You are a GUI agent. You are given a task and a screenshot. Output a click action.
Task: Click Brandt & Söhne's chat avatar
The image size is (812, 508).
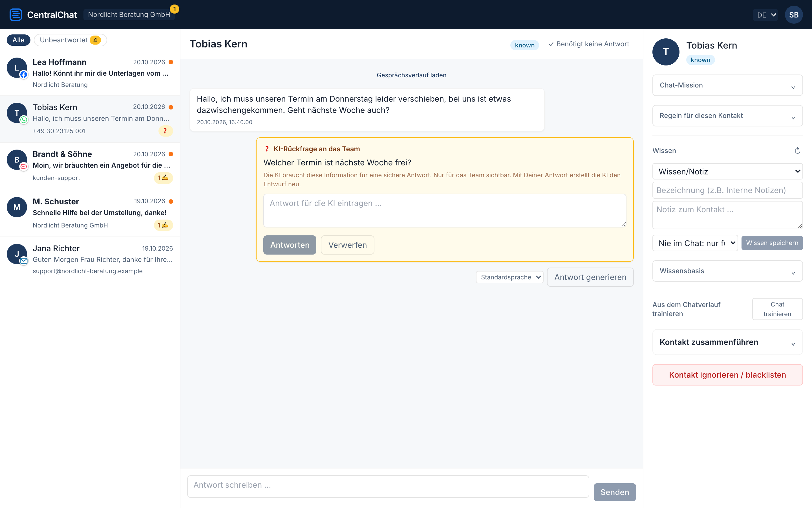(x=17, y=160)
